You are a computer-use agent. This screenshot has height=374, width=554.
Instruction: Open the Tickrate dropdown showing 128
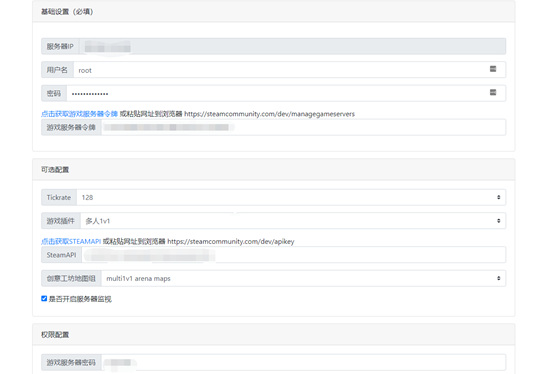tap(291, 197)
